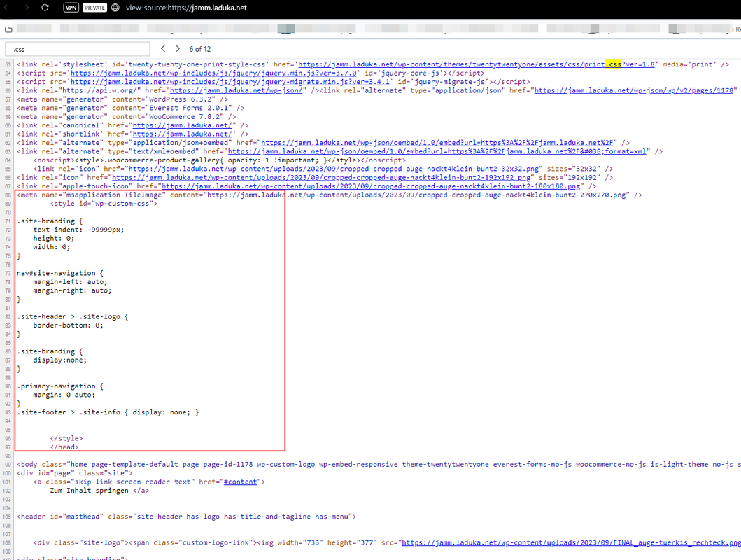Open the jquery-migrate.min.js?ver=3.4.1 link
The image size is (741, 560).
[x=230, y=82]
